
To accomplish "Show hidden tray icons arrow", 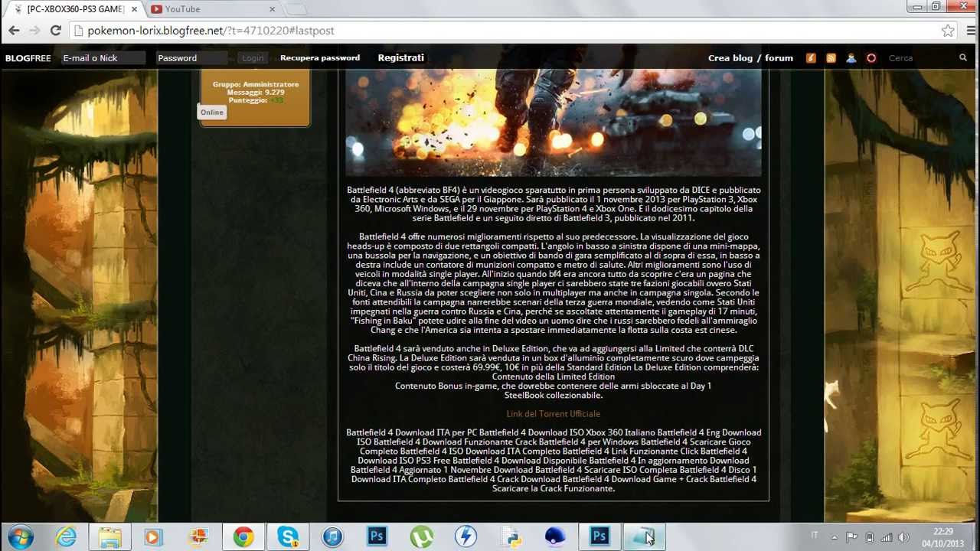I will (834, 537).
